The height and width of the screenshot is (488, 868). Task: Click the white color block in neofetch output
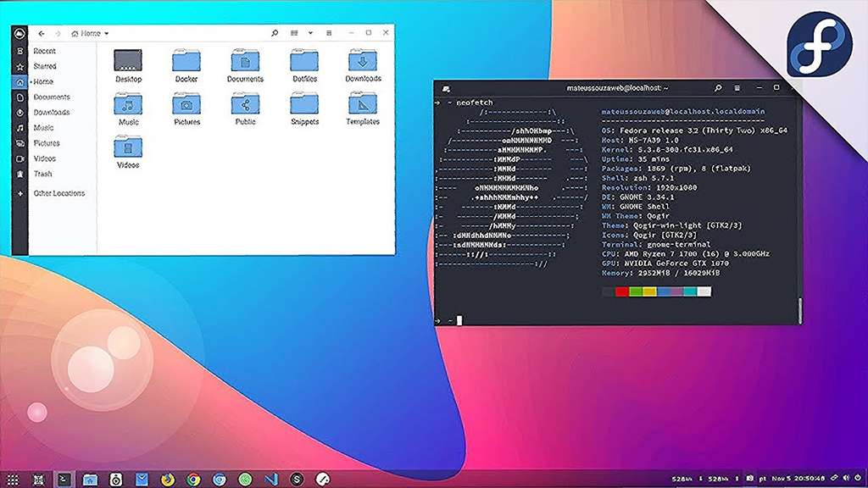click(704, 291)
